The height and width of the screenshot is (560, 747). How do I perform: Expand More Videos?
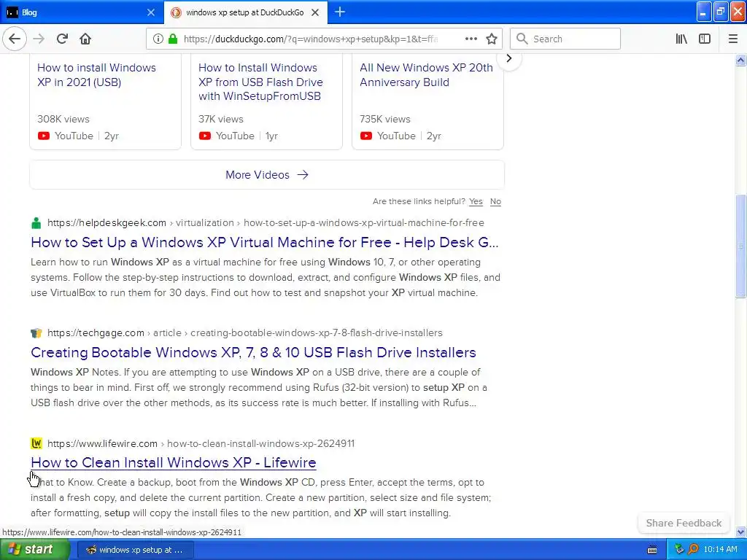(267, 175)
